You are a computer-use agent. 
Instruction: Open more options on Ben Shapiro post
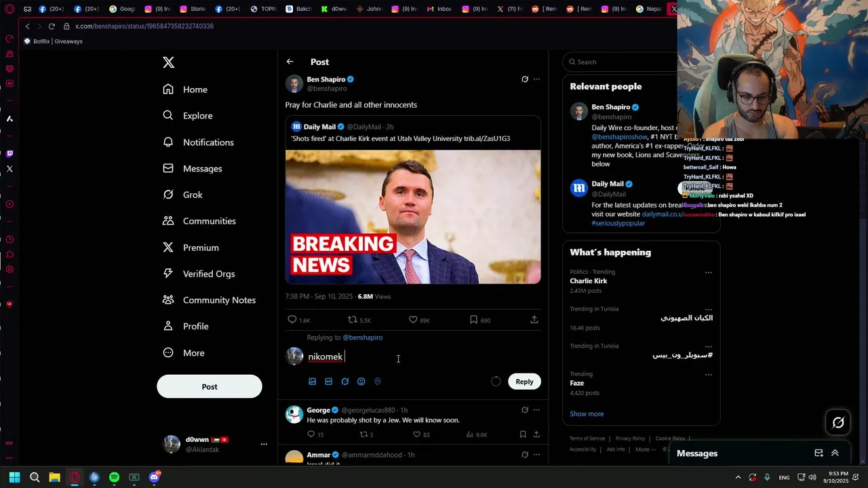[x=536, y=79]
